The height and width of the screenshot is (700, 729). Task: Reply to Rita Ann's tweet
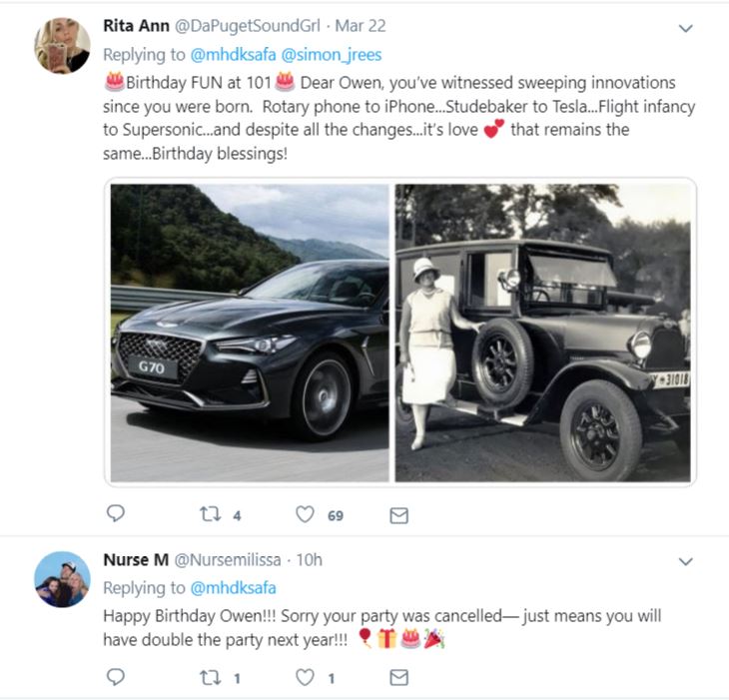(x=115, y=513)
